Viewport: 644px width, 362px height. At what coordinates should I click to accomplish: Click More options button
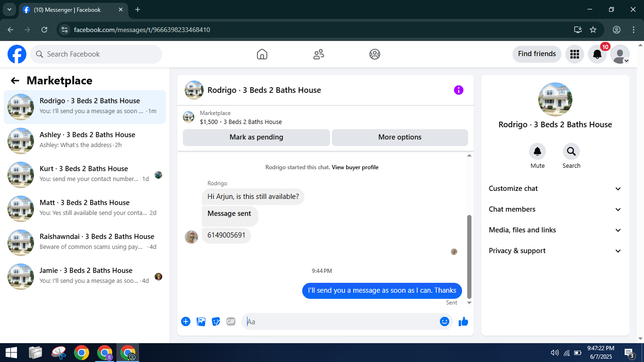(400, 137)
